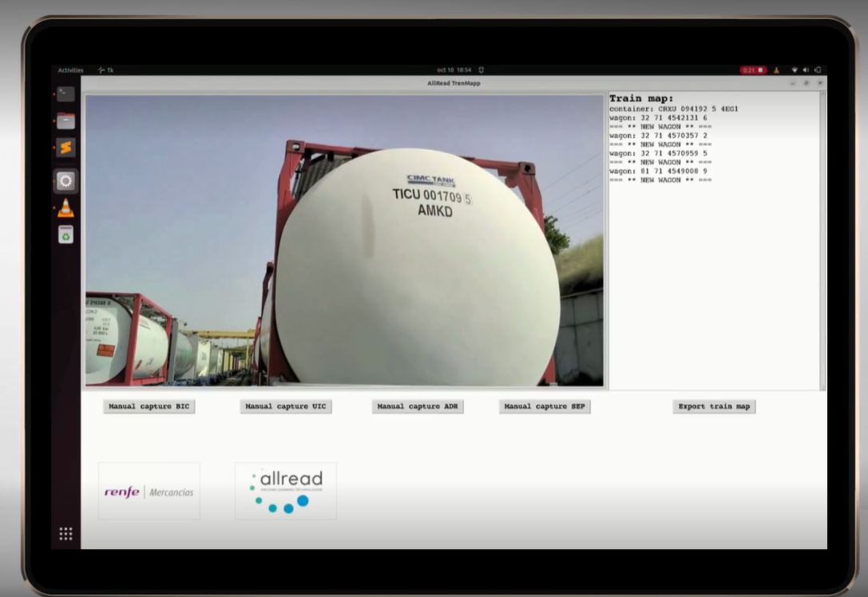Open the Files manager dock icon

pos(65,121)
